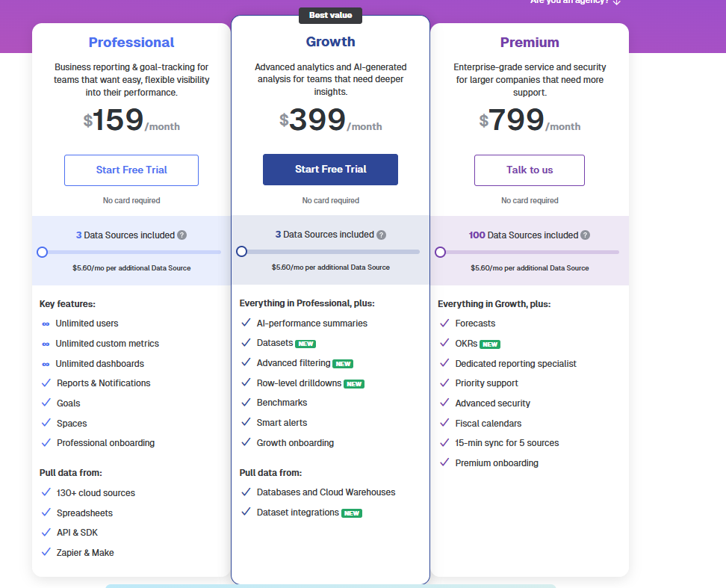
Task: Start Free Trial for Growth plan
Action: point(330,170)
